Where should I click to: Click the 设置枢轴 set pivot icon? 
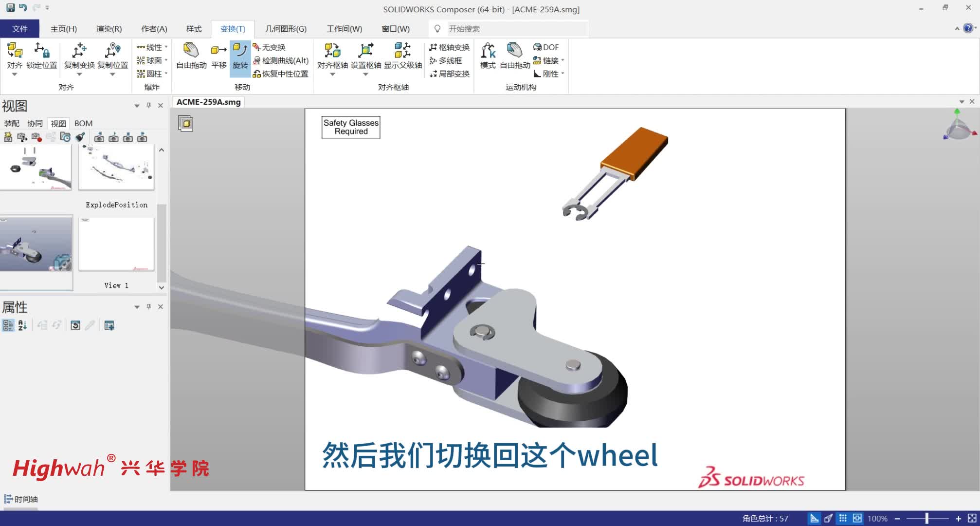365,50
